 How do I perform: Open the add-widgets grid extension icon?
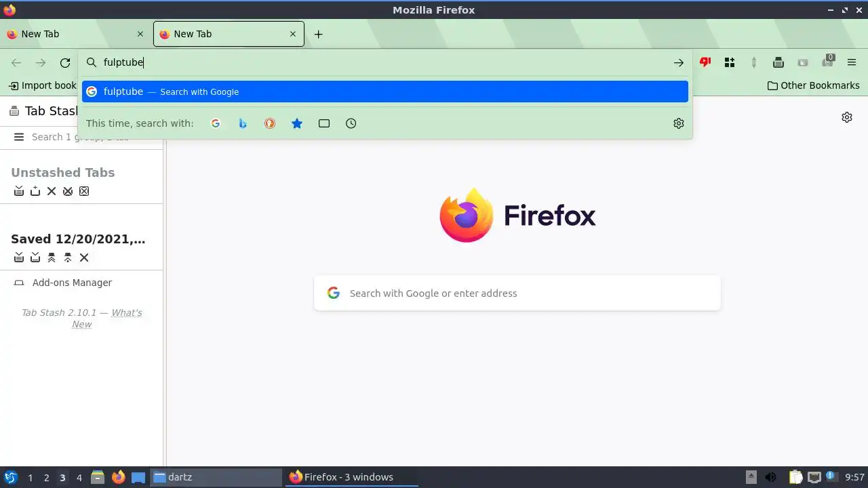(x=730, y=62)
